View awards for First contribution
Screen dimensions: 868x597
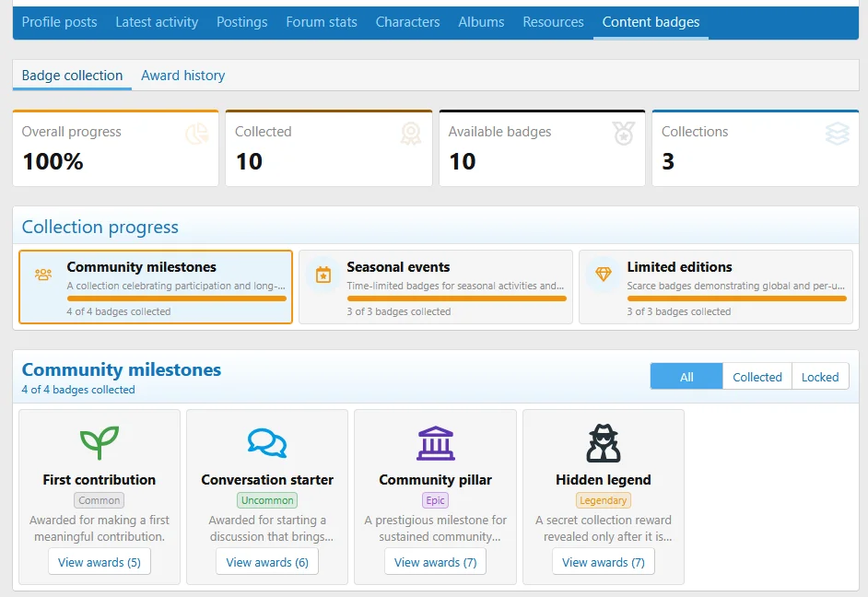(100, 562)
